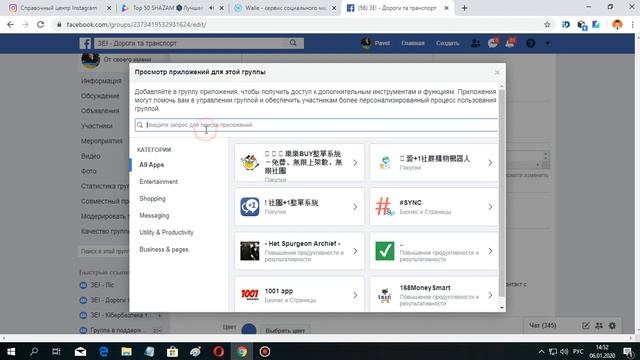
Task: Click Выбрать цвет button
Action: click(x=285, y=330)
